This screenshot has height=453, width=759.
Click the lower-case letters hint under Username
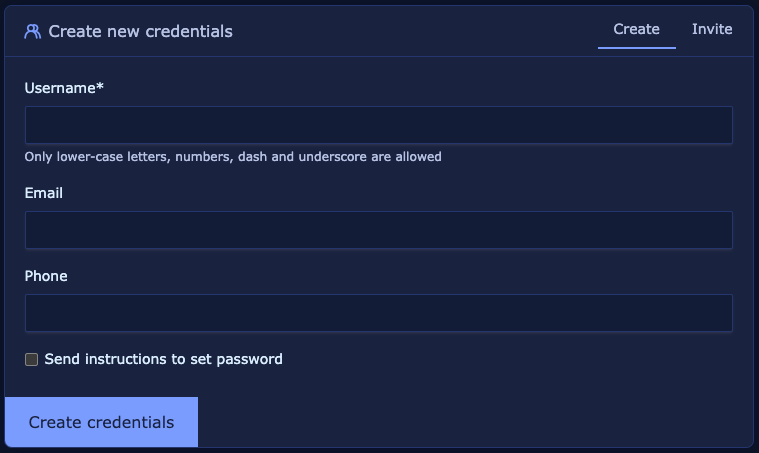[233, 157]
